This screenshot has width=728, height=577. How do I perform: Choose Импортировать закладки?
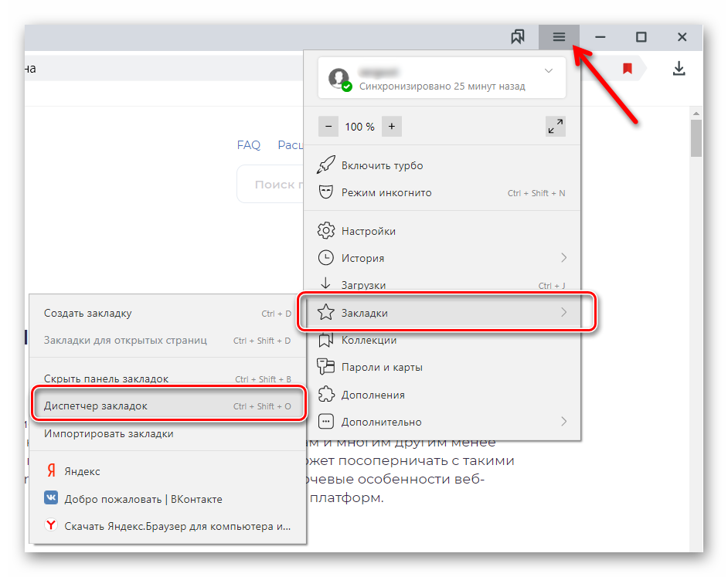click(108, 433)
